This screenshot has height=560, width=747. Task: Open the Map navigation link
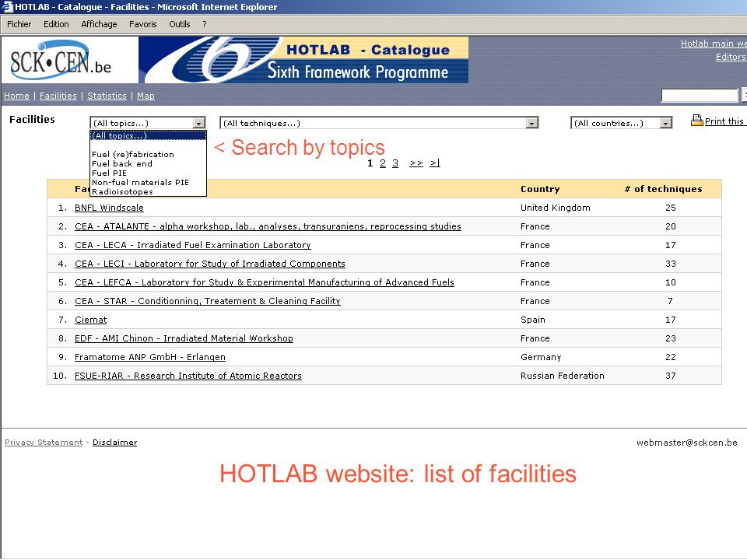click(x=146, y=96)
